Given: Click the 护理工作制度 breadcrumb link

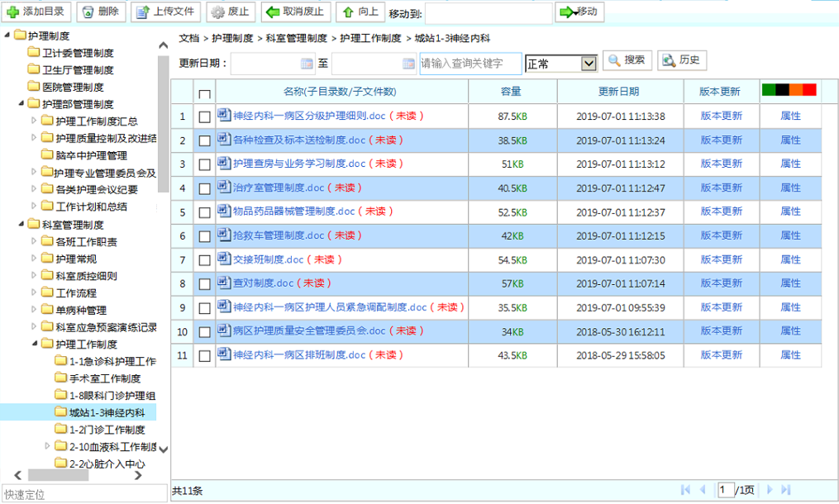Looking at the screenshot, I should click(x=370, y=38).
